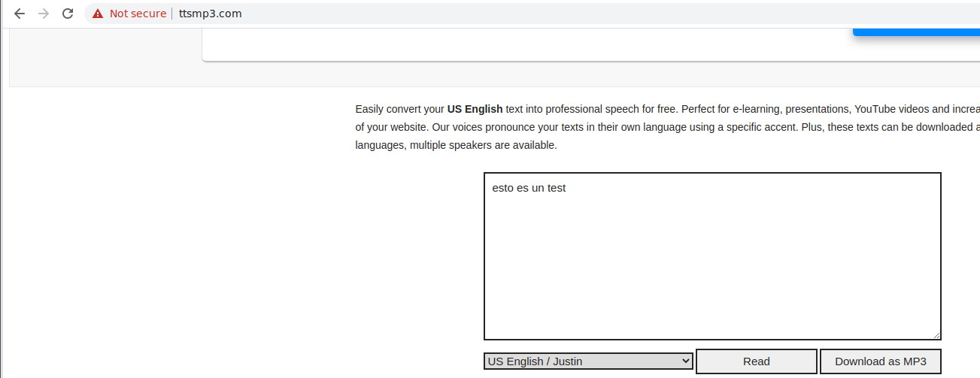Click the word "esto" in the text box
The image size is (980, 378).
502,188
